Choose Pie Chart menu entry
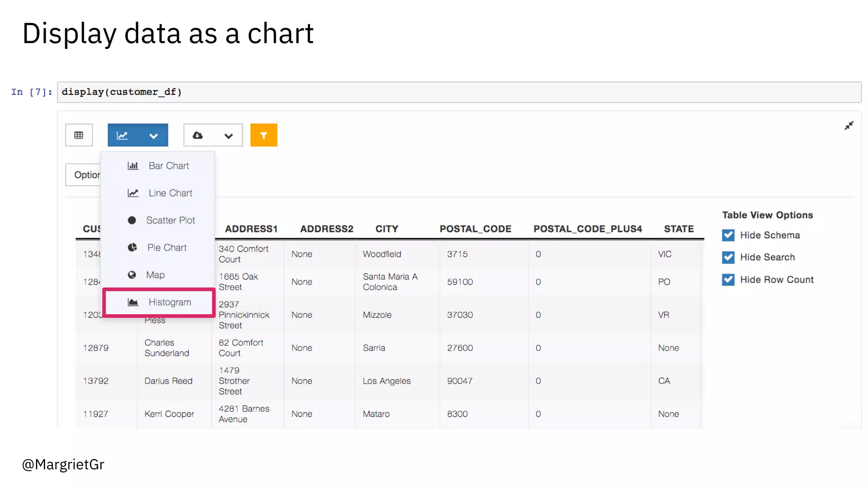This screenshot has height=488, width=868. (x=158, y=248)
